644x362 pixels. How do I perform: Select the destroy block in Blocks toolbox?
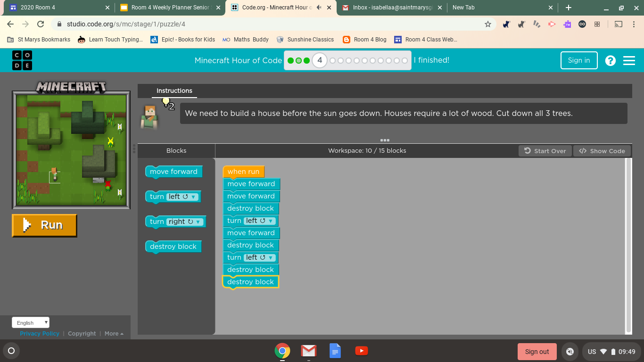point(173,247)
